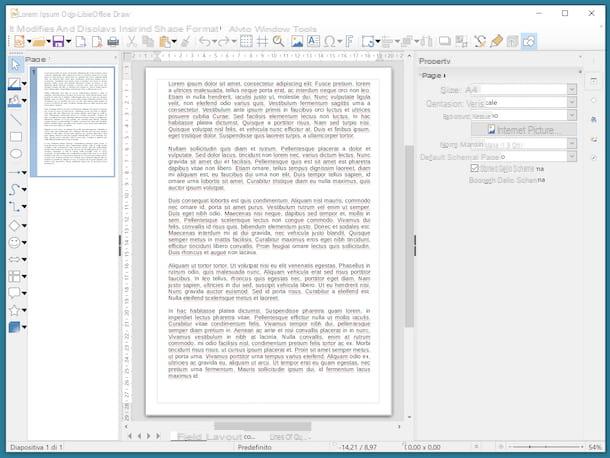
Task: Select the Block Arrows tool
Action: coord(14,260)
